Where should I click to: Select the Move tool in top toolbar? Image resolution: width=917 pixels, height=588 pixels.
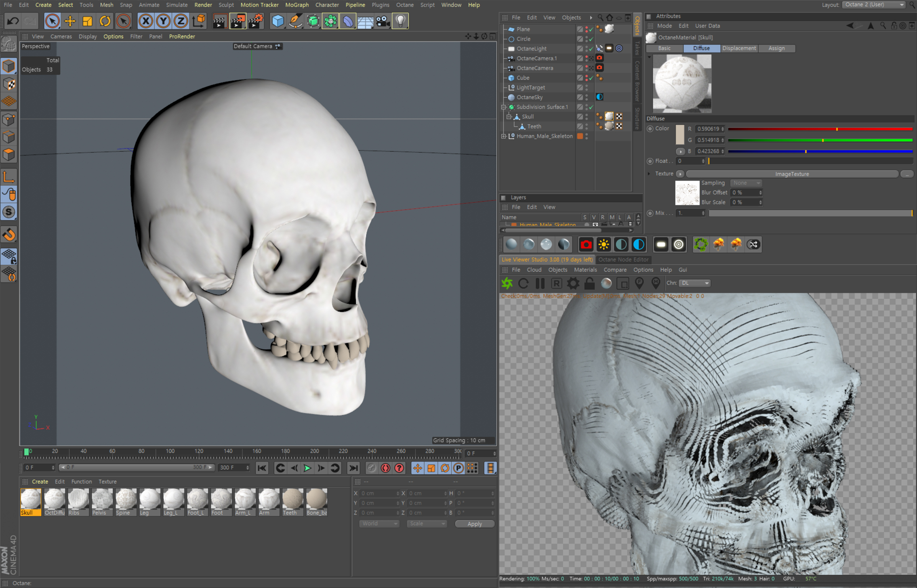[x=69, y=21]
